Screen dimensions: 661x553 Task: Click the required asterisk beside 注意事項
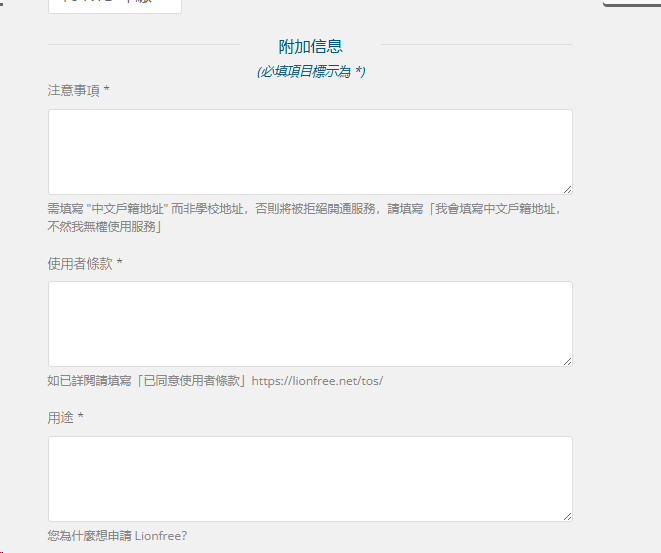click(x=107, y=90)
